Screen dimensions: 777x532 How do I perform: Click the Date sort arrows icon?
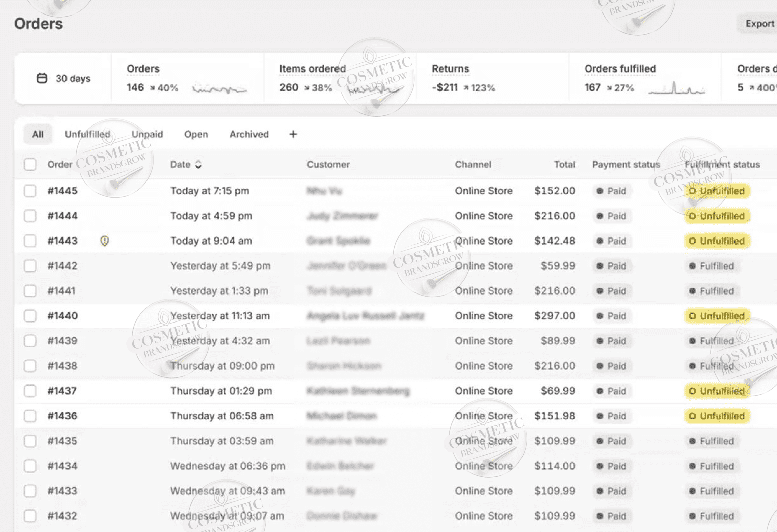pos(198,165)
